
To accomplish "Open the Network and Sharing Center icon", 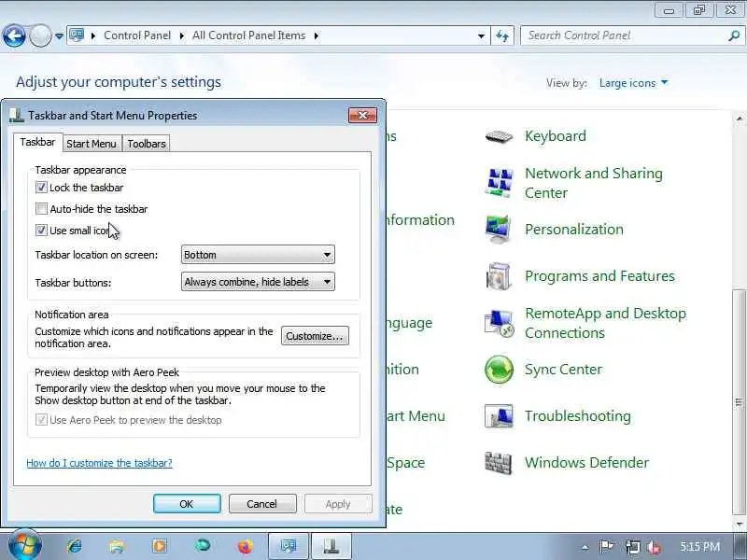I will pyautogui.click(x=499, y=182).
